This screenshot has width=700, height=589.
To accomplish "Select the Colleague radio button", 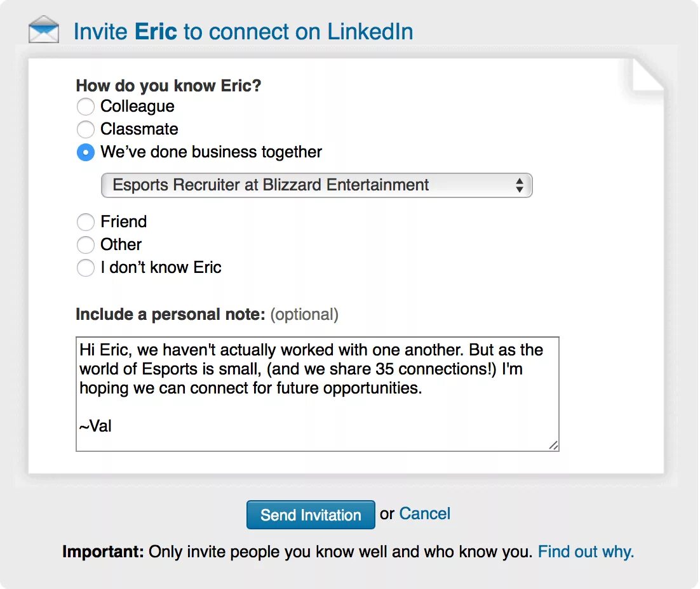I will click(x=85, y=107).
